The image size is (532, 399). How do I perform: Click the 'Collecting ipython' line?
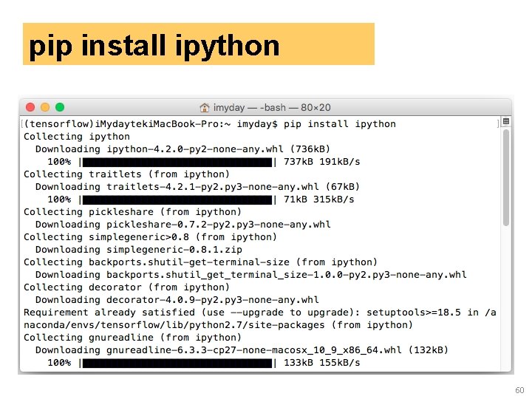pyautogui.click(x=77, y=137)
